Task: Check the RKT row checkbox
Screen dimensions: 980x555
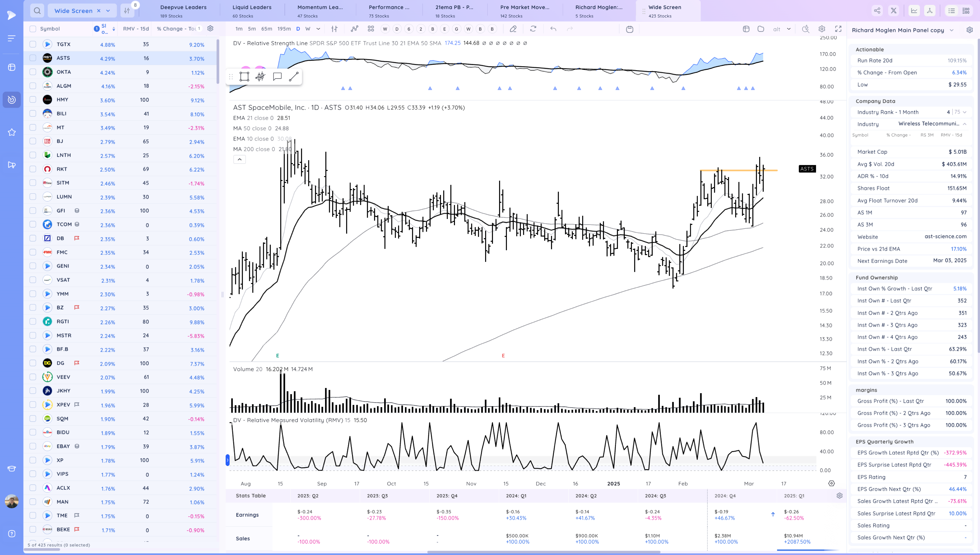Action: pyautogui.click(x=33, y=169)
